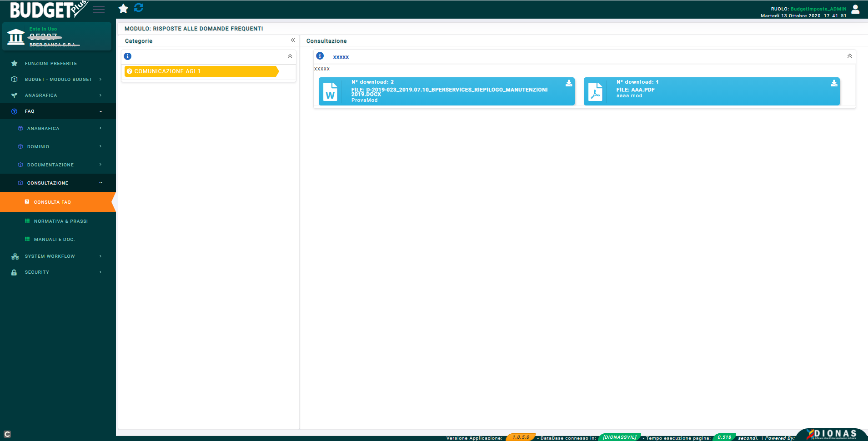Click the cube icon beside Documentazione
Screen dimensions: 868x441
point(20,165)
